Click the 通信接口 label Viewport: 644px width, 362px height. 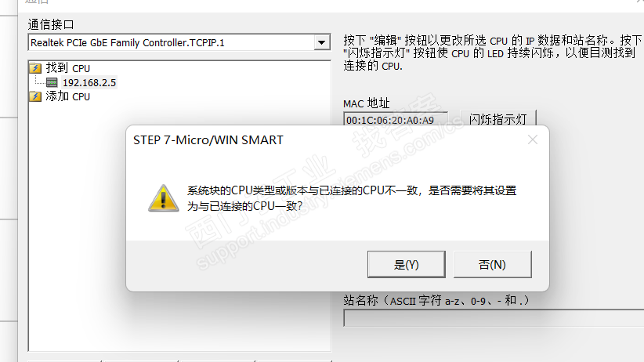pos(50,24)
